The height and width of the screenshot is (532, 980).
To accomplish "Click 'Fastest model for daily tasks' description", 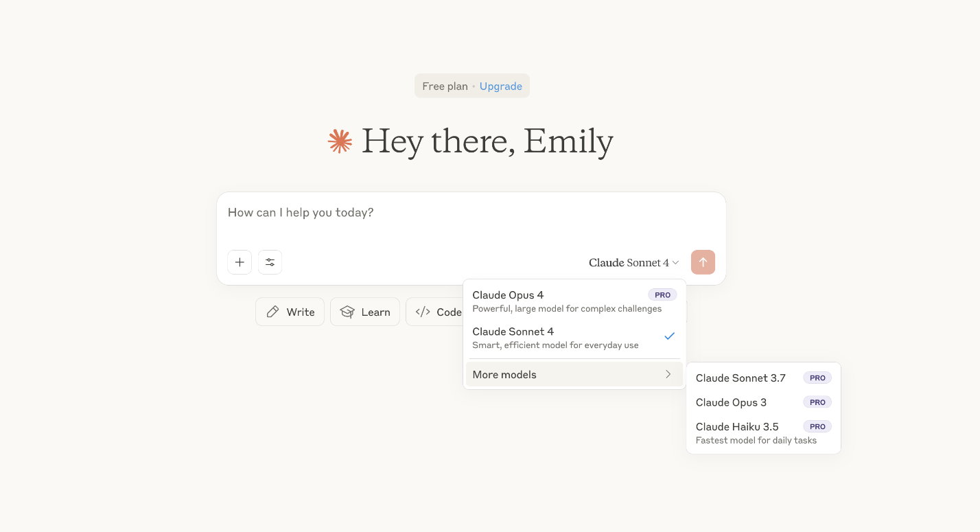I will click(x=756, y=441).
